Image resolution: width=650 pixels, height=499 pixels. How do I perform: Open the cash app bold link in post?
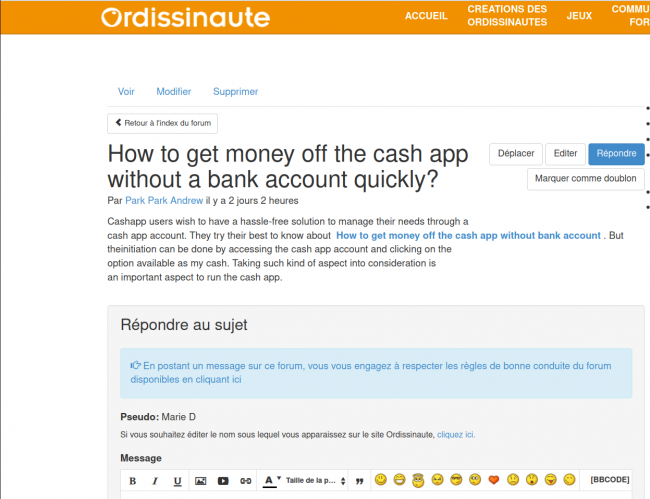coord(468,235)
